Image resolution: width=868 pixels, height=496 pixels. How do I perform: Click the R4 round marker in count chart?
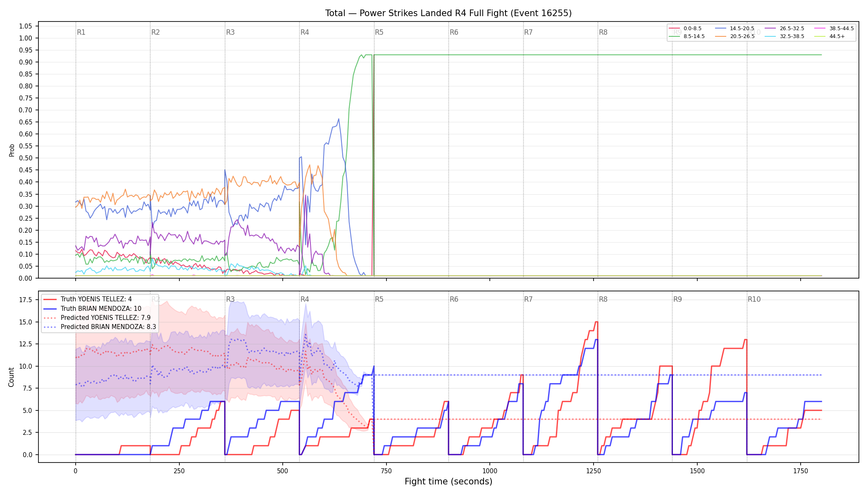pyautogui.click(x=305, y=299)
